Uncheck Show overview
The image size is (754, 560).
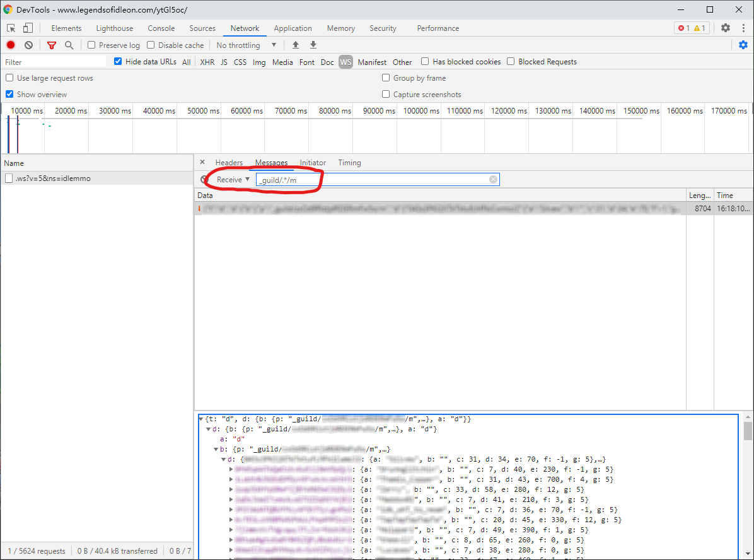pyautogui.click(x=9, y=94)
